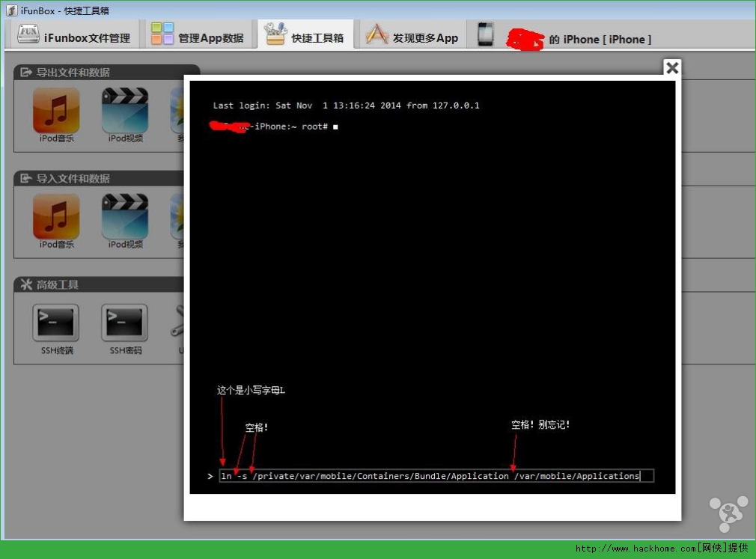Click the colored grid icon on 管理App数据 tab

[x=162, y=34]
